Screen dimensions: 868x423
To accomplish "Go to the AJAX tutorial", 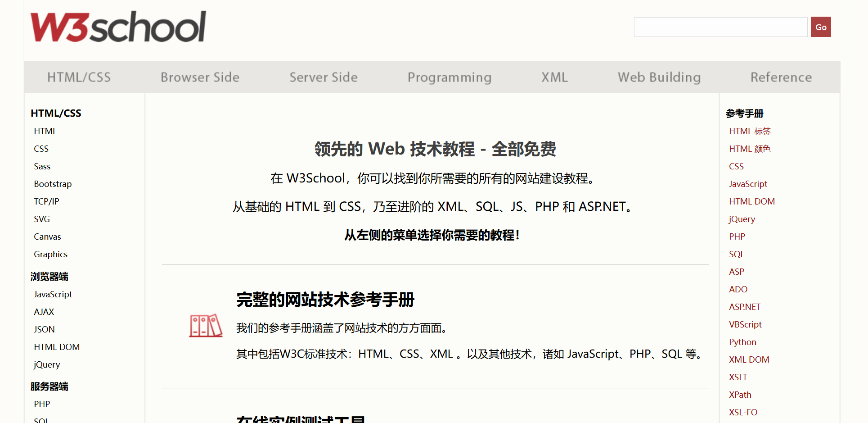I will tap(44, 312).
